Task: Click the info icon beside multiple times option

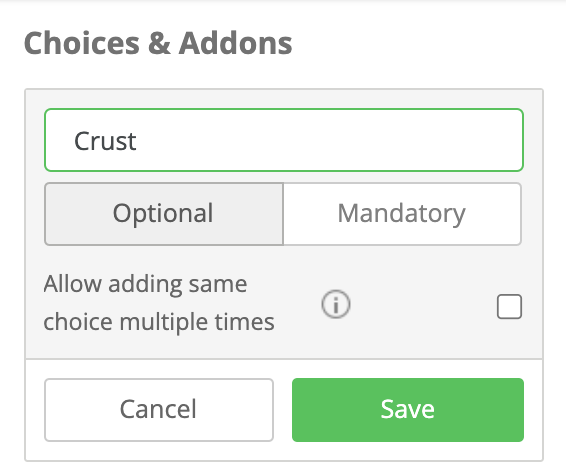Action: click(x=336, y=304)
